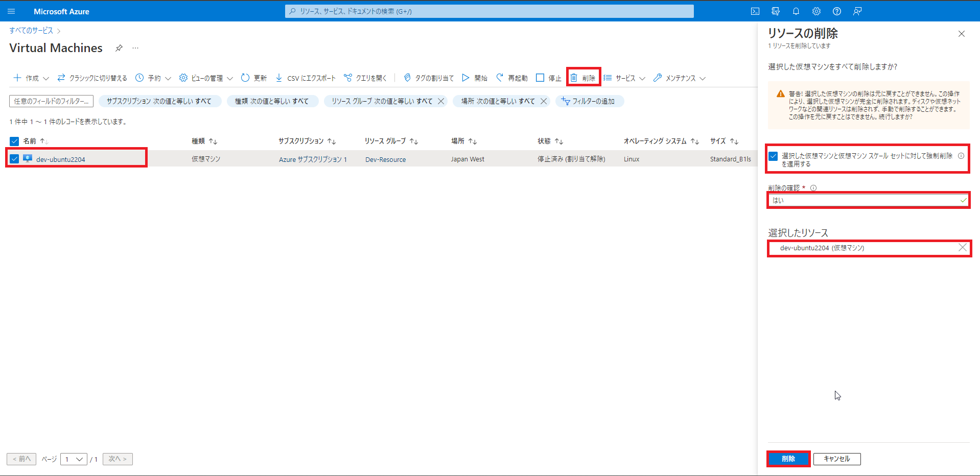The image size is (980, 476).
Task: Toggle select-all checkbox in 名前 header
Action: 14,141
